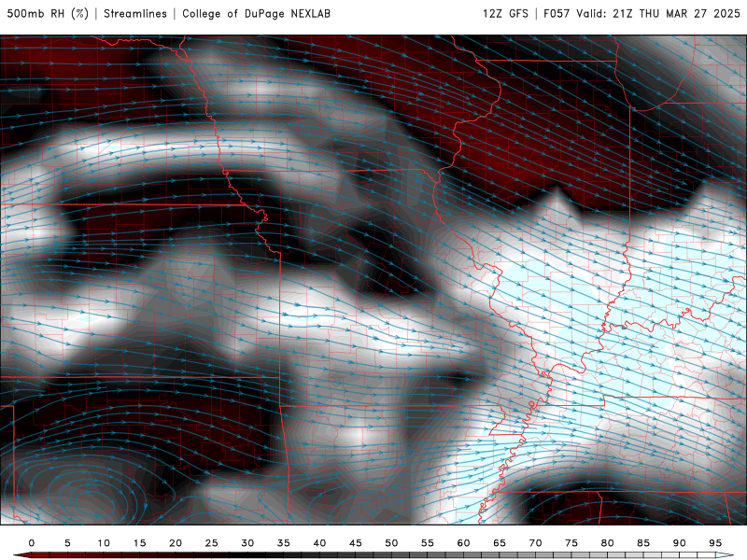Click the "25" label on the color scale

point(212,543)
